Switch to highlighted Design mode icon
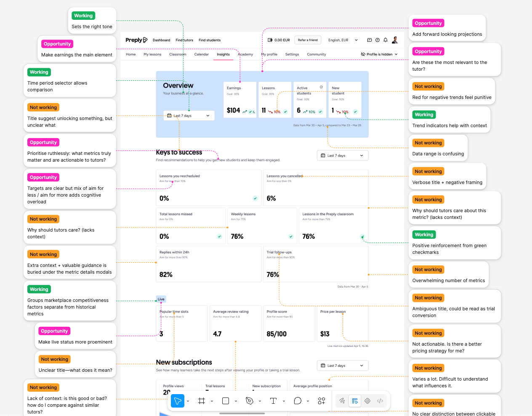Image resolution: width=532 pixels, height=416 pixels. (355, 401)
